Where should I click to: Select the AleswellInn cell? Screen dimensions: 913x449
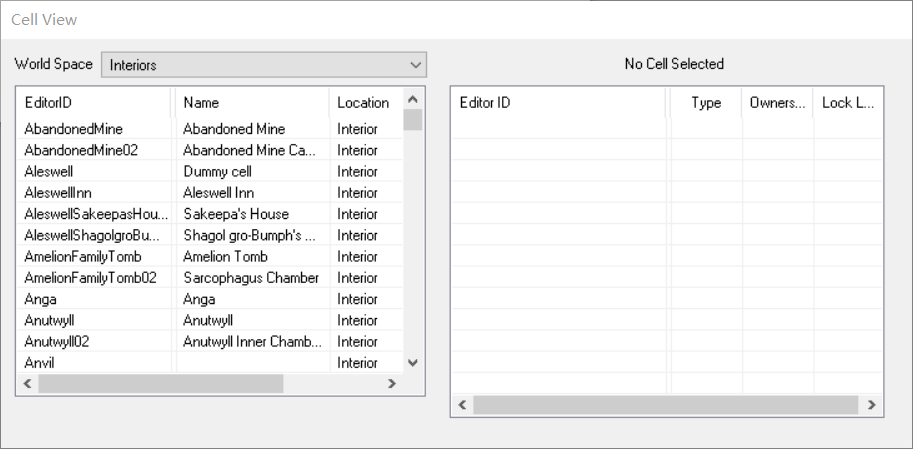(58, 193)
